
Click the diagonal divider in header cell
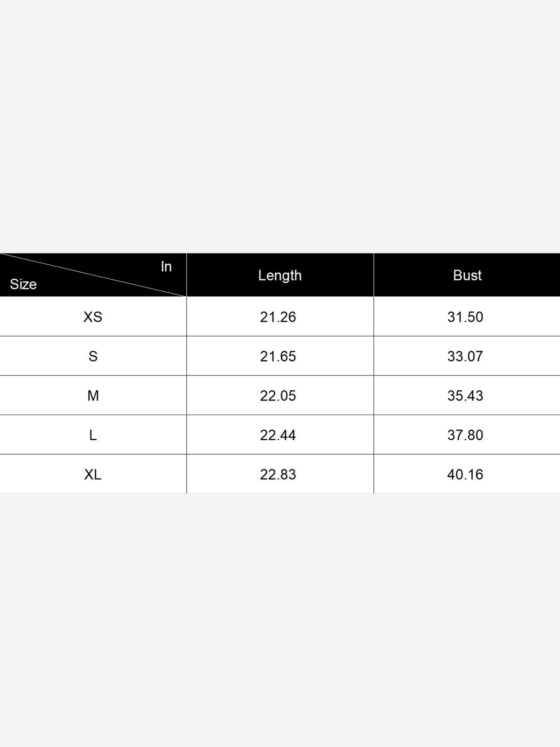[x=93, y=275]
